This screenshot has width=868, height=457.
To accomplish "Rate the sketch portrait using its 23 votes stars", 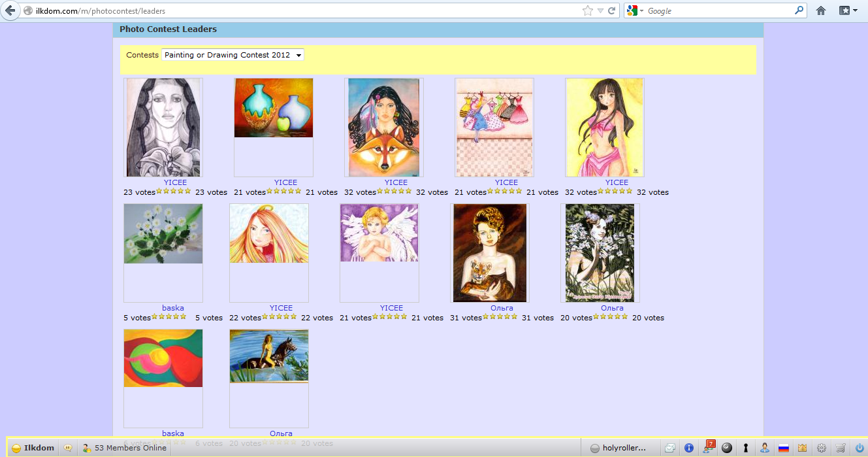I will coord(173,191).
